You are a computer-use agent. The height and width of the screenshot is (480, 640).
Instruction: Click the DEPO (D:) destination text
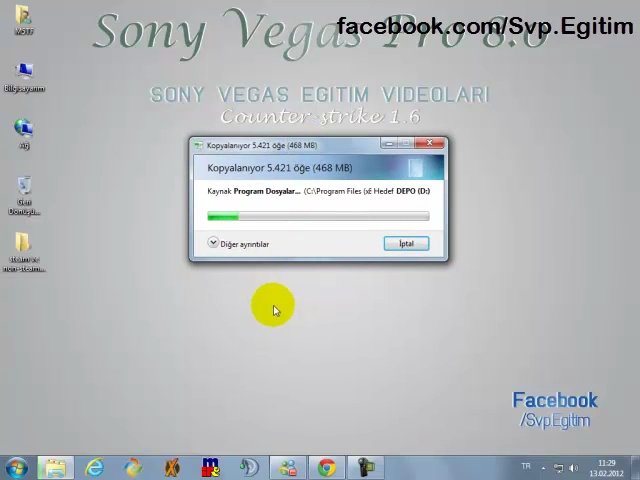[413, 191]
